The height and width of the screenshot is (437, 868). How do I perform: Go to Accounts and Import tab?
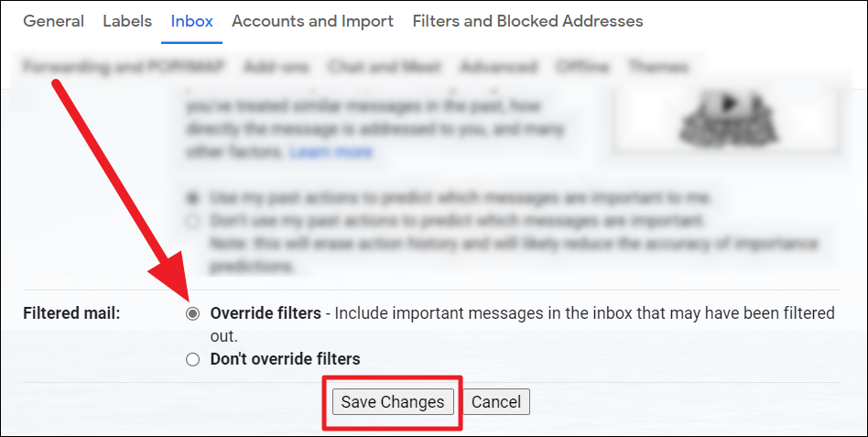313,21
